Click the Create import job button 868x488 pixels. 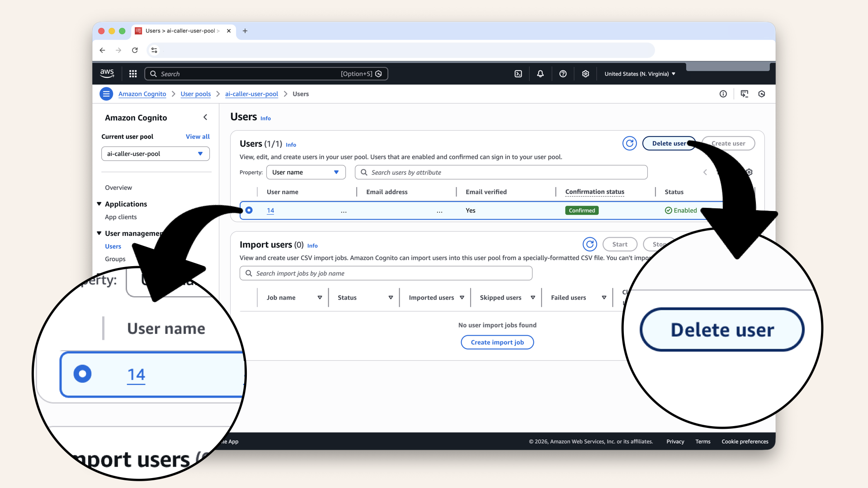point(497,342)
